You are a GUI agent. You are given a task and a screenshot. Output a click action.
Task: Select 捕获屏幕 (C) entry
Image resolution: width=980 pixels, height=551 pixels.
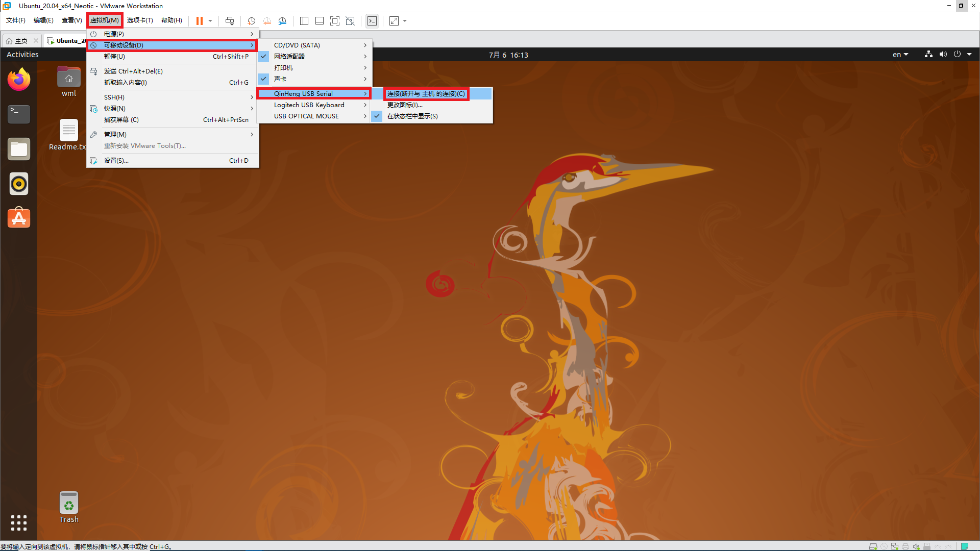click(173, 120)
